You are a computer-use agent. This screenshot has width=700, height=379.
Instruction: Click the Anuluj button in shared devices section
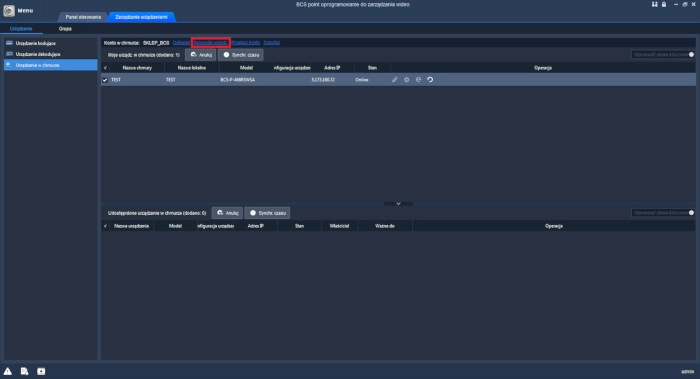coord(227,213)
